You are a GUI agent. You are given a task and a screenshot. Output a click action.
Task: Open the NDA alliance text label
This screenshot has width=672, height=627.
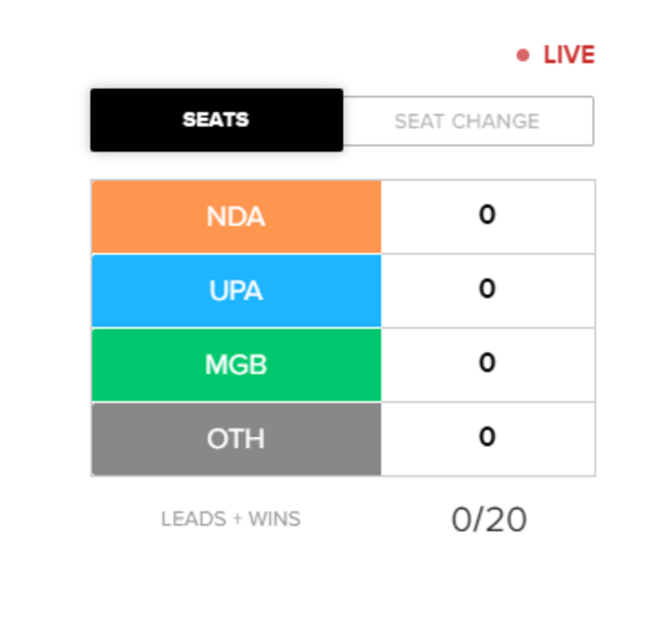(x=236, y=217)
